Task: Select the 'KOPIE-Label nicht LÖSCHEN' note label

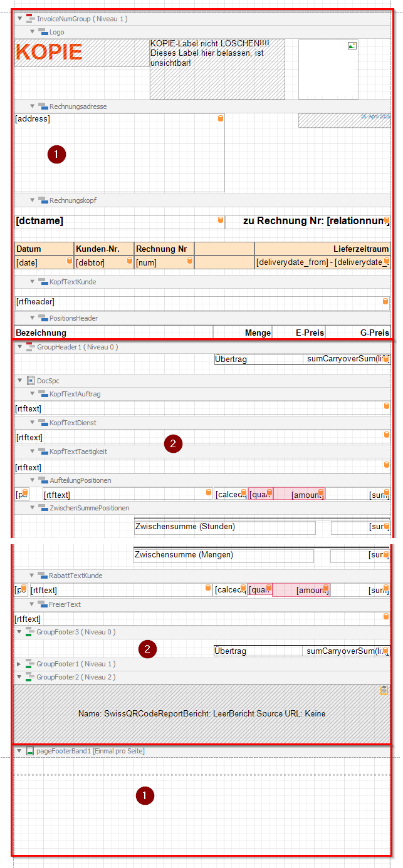Action: [x=217, y=69]
